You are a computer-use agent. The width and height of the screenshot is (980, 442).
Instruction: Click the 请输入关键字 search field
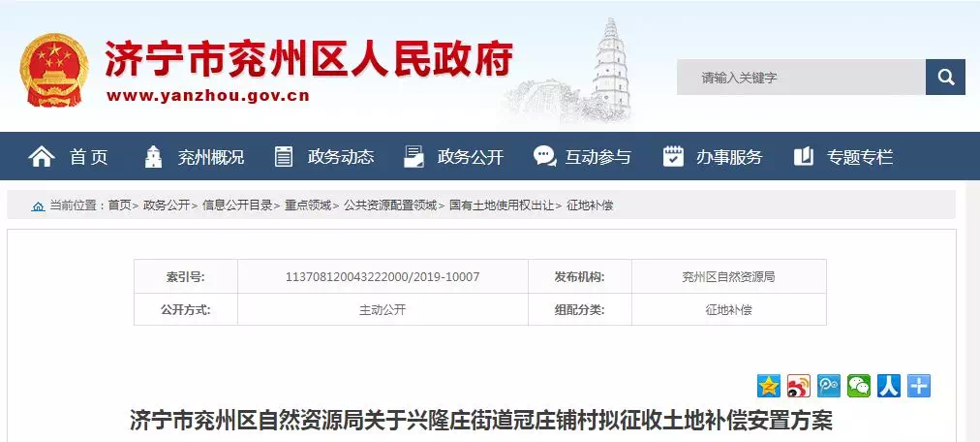pyautogui.click(x=801, y=78)
